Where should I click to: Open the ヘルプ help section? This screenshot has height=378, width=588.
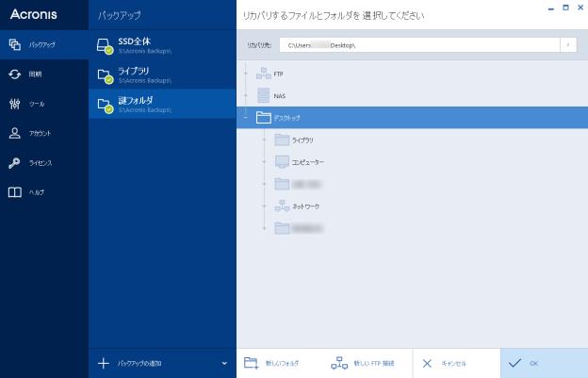tap(44, 192)
